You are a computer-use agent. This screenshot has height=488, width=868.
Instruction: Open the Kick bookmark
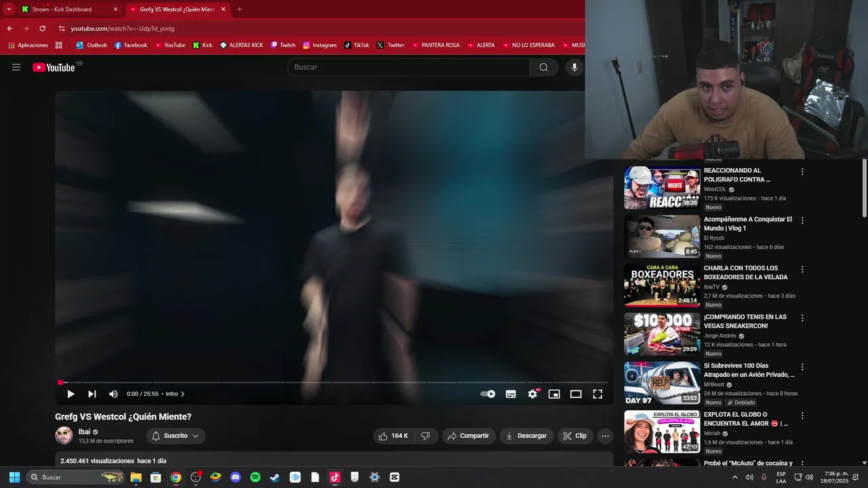(202, 45)
